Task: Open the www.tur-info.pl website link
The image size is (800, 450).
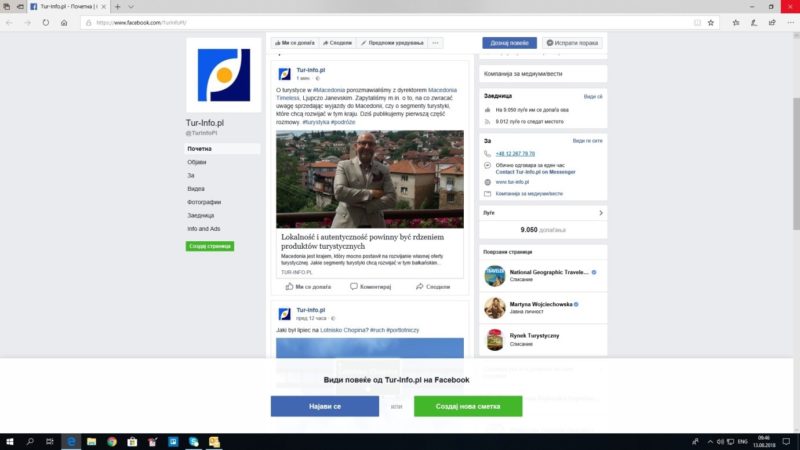Action: [x=512, y=182]
